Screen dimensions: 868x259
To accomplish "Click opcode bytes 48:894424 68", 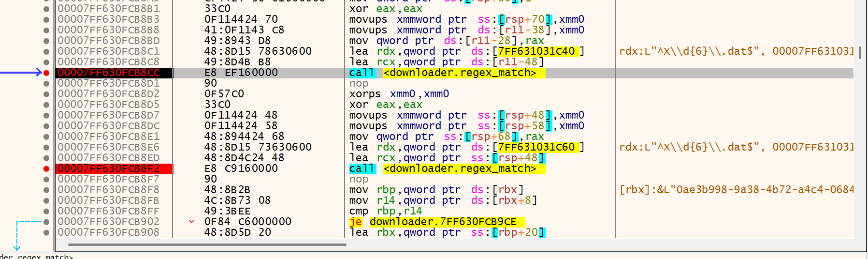I will tap(245, 137).
